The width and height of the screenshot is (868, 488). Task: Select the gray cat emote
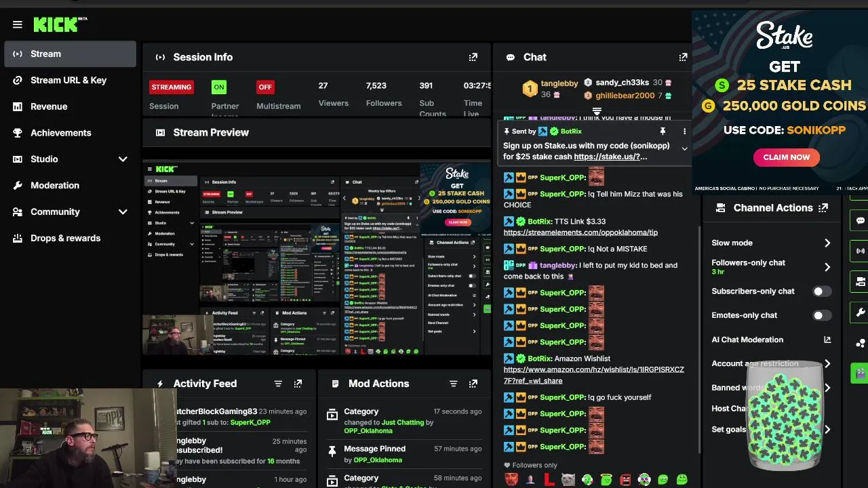pyautogui.click(x=568, y=480)
